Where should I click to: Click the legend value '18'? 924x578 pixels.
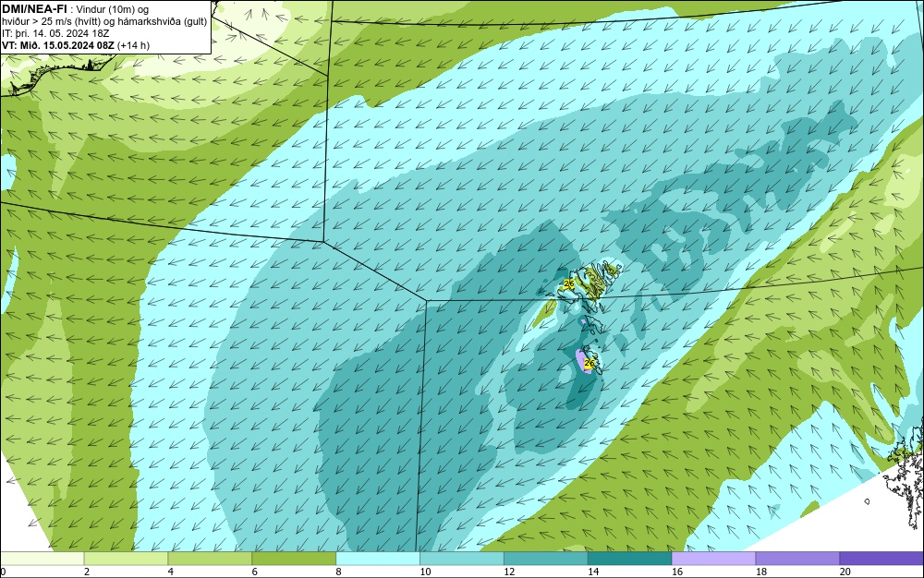point(761,572)
